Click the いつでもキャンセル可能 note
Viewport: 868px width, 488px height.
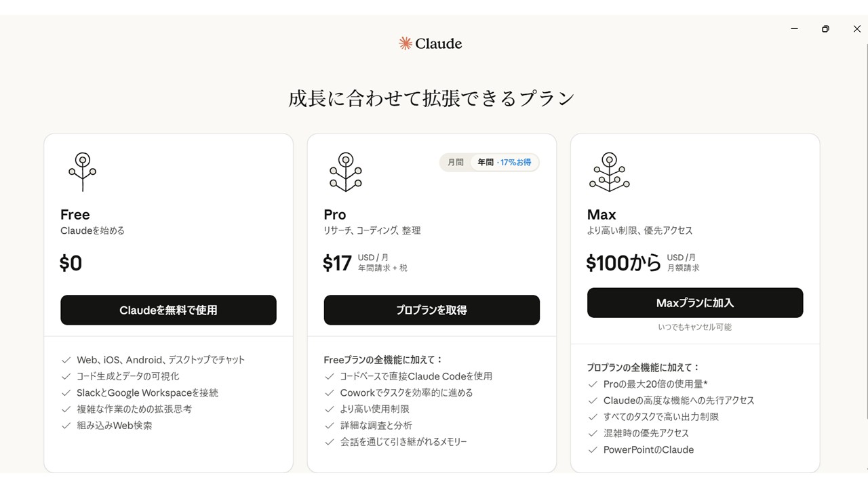click(x=694, y=327)
